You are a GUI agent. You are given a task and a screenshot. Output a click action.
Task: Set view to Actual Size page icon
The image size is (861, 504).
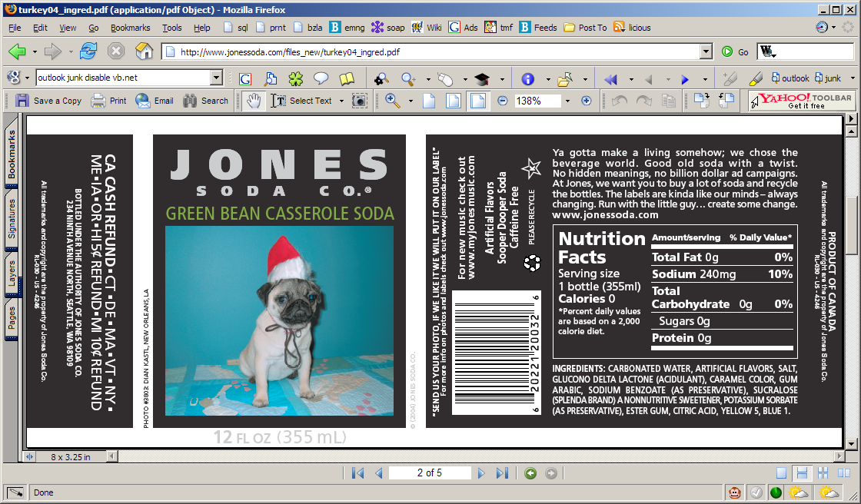pos(428,101)
